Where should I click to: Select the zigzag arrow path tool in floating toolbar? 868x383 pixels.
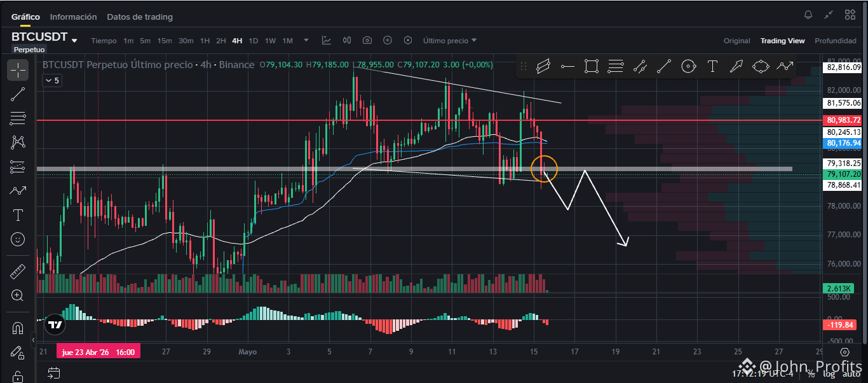click(x=785, y=66)
